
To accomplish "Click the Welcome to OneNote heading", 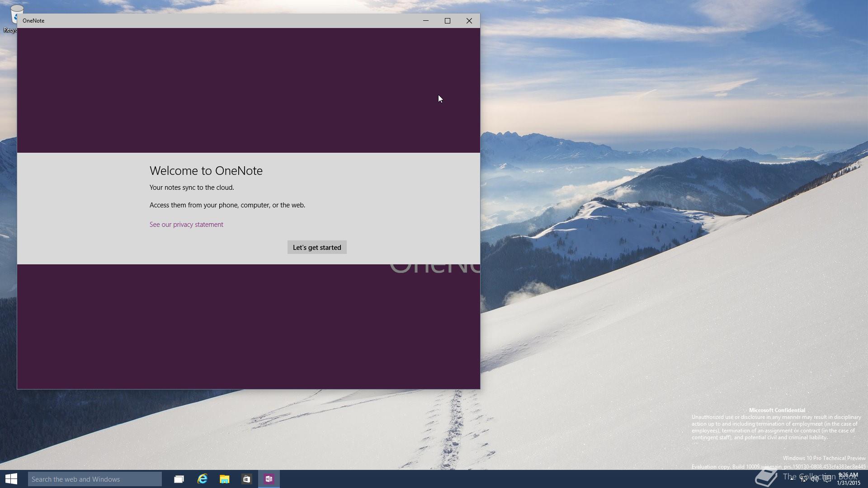I will (206, 171).
